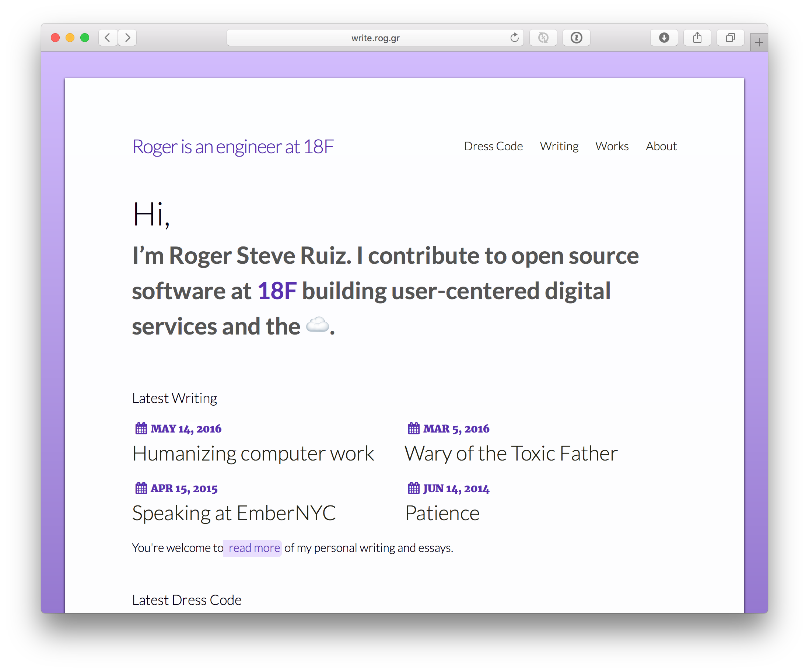Click the calendar icon beside MAY 14, 2016
Screen dimensions: 809x672
(x=141, y=428)
